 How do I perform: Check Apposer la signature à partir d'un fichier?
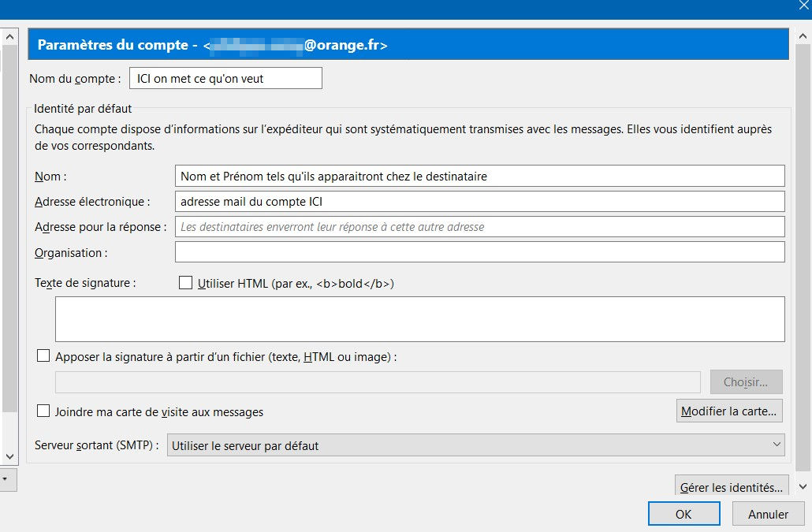pos(43,356)
